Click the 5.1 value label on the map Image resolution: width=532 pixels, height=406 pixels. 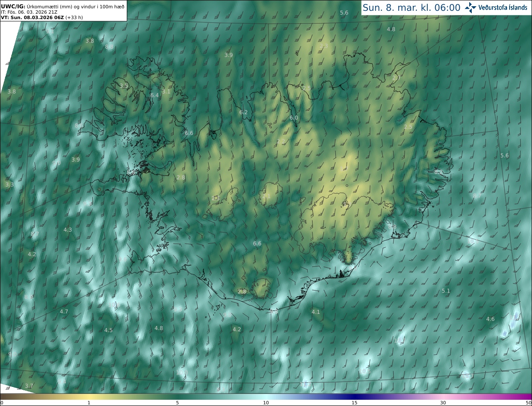coord(446,291)
